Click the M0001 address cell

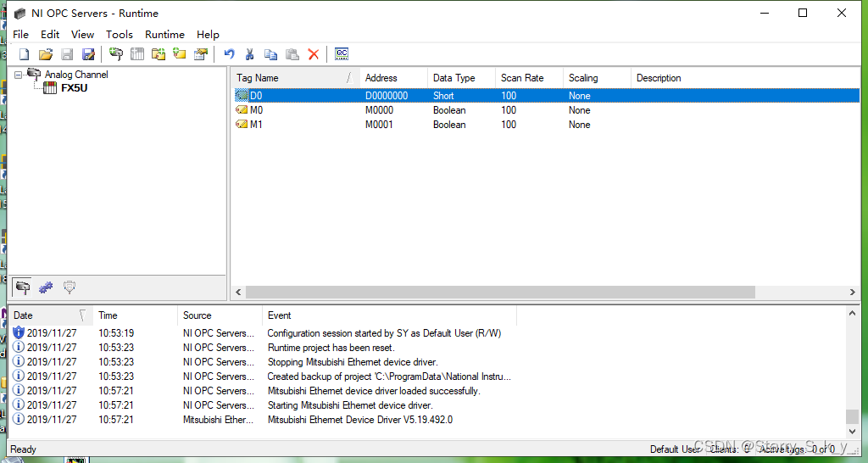point(379,124)
